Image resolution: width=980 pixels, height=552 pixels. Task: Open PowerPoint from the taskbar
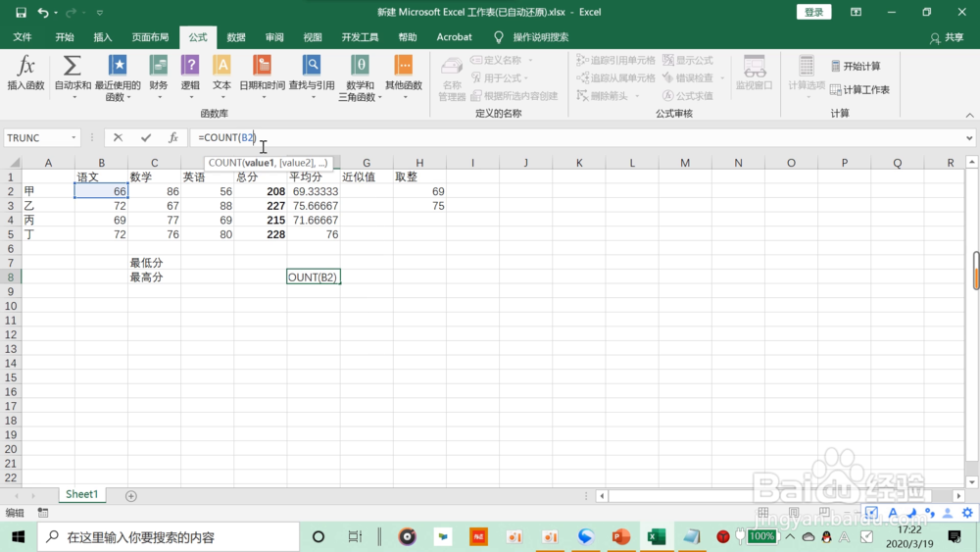click(x=620, y=537)
